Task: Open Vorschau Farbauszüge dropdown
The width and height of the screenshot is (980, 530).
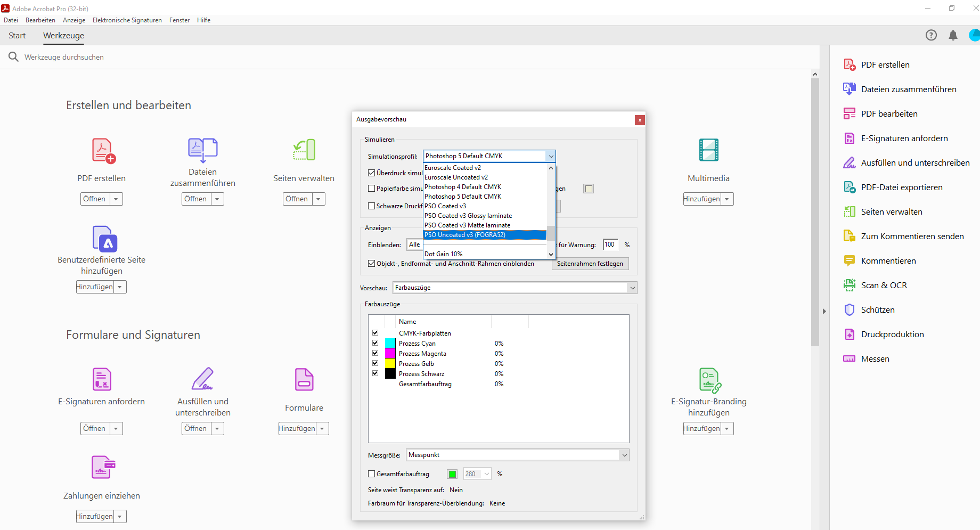Action: click(514, 288)
